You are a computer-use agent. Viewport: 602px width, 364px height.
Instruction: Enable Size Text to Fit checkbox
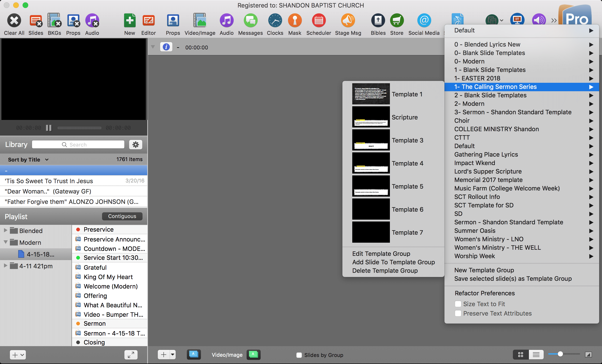tap(458, 304)
